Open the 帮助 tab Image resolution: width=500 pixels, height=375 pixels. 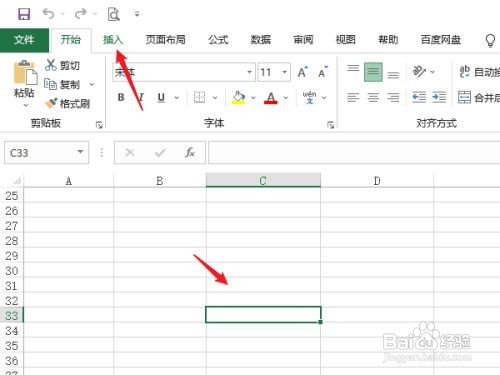(388, 40)
